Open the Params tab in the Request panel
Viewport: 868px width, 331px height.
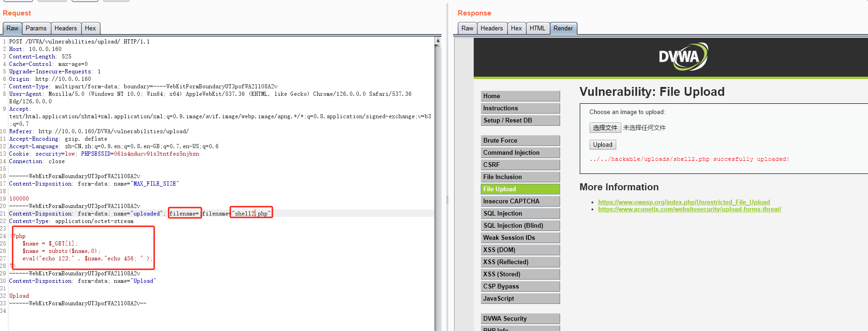point(36,28)
